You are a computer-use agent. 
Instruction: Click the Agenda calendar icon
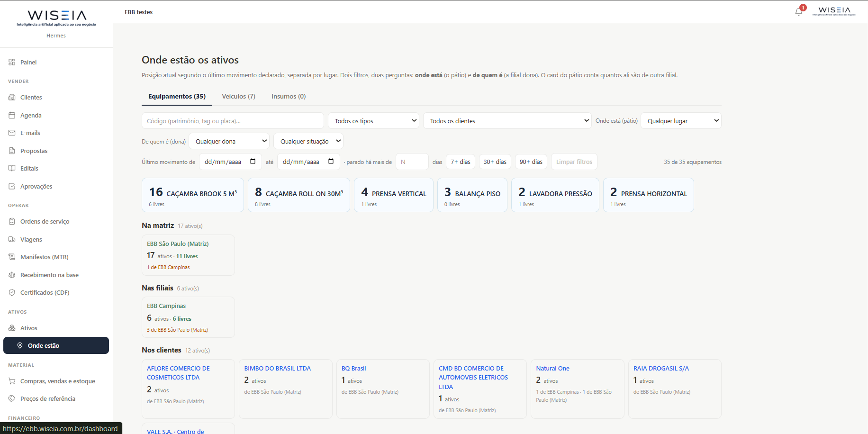click(x=12, y=115)
